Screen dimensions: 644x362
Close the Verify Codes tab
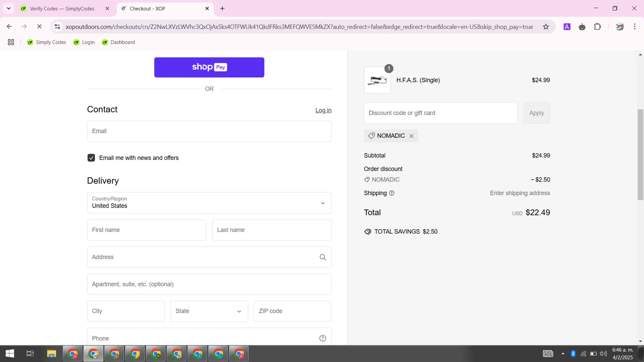click(107, 9)
